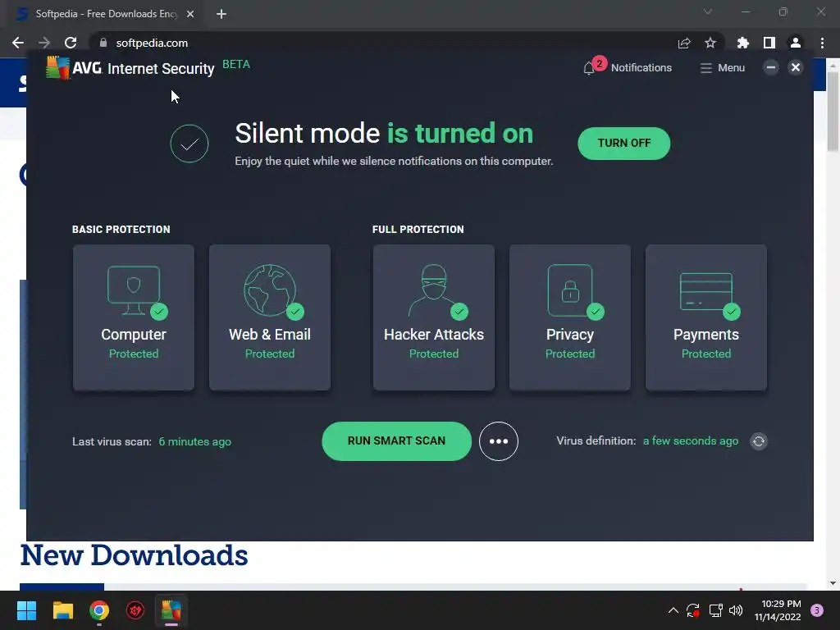Click the BASIC PROTECTION heading

[121, 230]
